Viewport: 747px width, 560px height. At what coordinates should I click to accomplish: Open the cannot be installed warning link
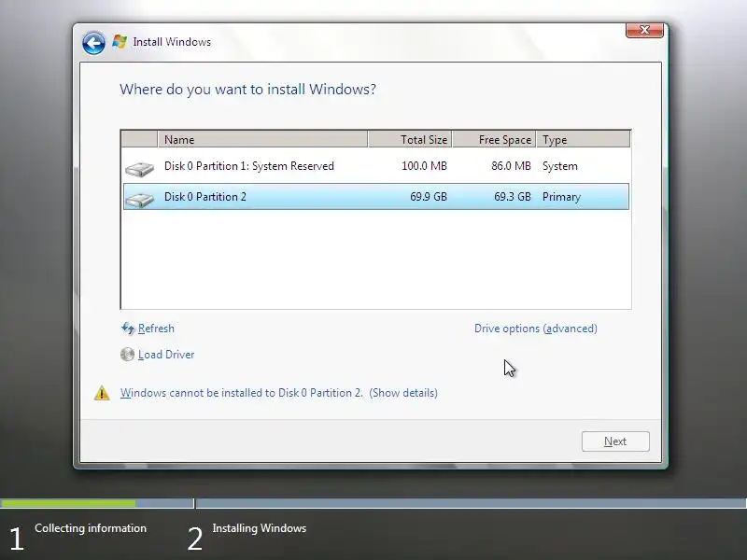(278, 393)
